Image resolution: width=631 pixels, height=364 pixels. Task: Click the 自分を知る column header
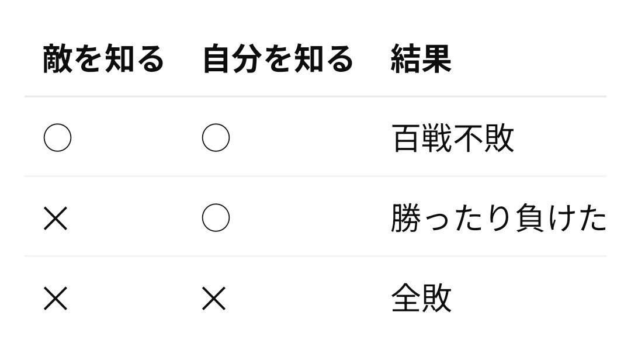tap(278, 60)
